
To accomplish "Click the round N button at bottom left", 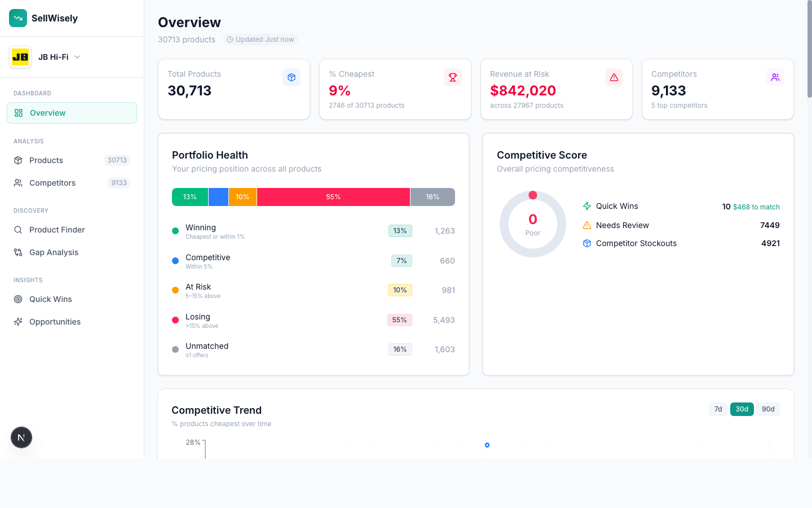I will pos(21,437).
